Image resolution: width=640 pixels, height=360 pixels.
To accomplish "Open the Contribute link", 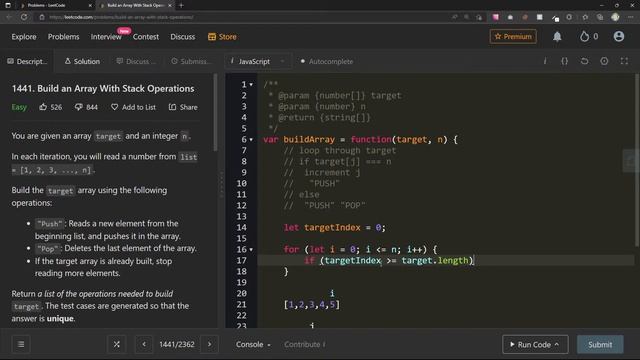I will tap(304, 344).
